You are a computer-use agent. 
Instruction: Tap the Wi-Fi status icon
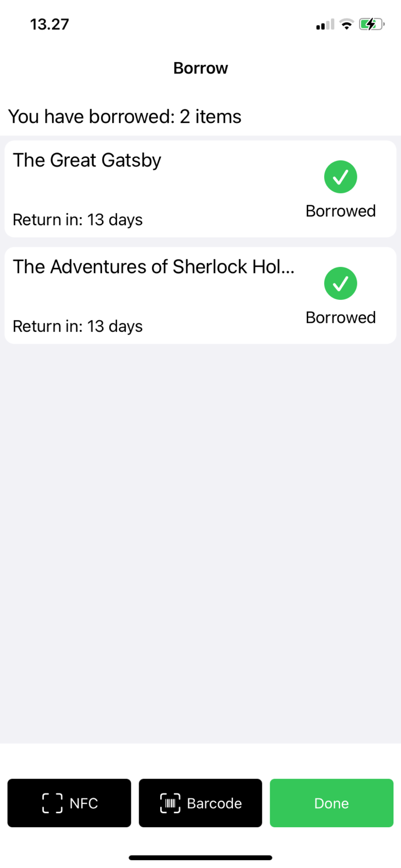coord(347,24)
